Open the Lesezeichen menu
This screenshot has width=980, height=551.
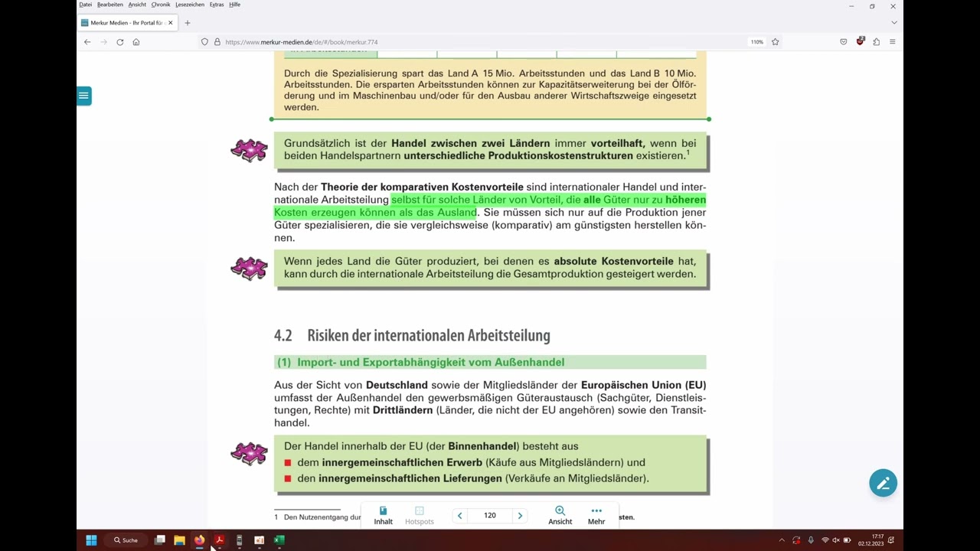click(x=190, y=5)
